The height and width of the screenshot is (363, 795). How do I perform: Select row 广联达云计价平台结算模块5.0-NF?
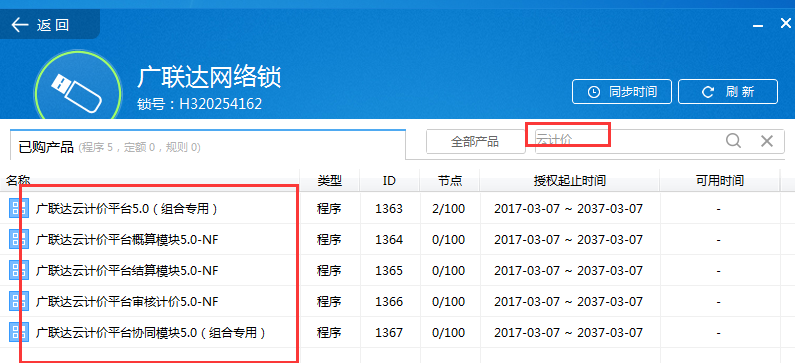click(x=398, y=270)
